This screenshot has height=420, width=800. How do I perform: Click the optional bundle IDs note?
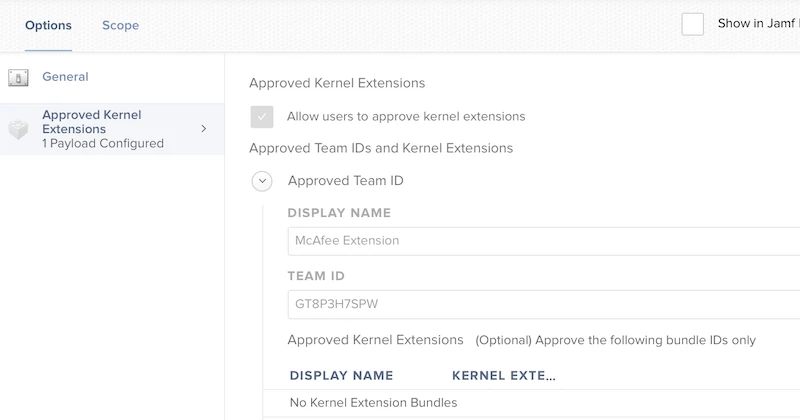point(615,340)
